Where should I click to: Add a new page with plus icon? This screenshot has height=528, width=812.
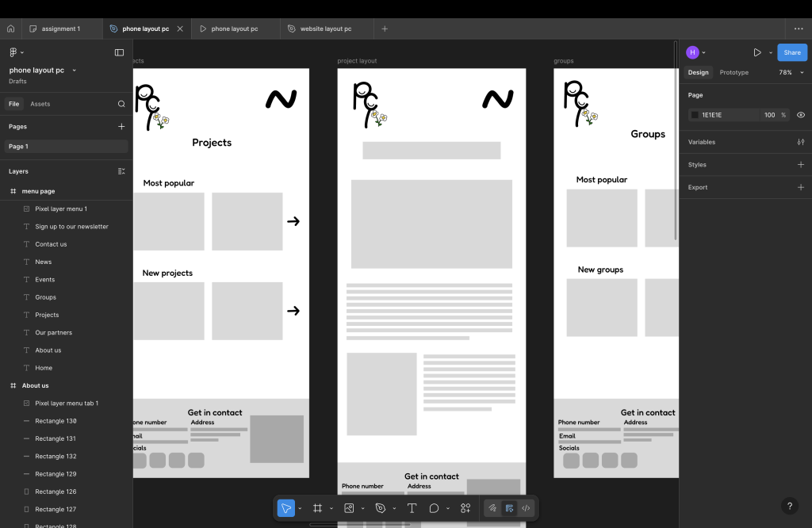click(121, 126)
